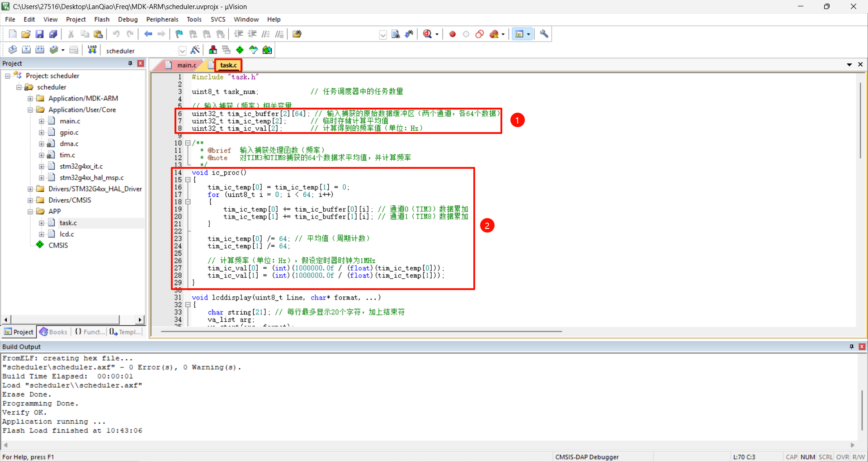Viewport: 868px width, 462px height.
Task: Open the Configuration wrench icon
Action: click(x=544, y=34)
